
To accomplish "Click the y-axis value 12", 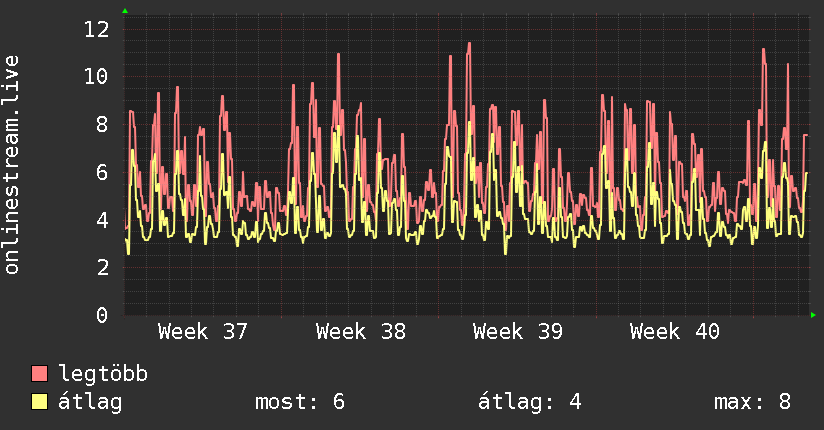I will coord(97,29).
